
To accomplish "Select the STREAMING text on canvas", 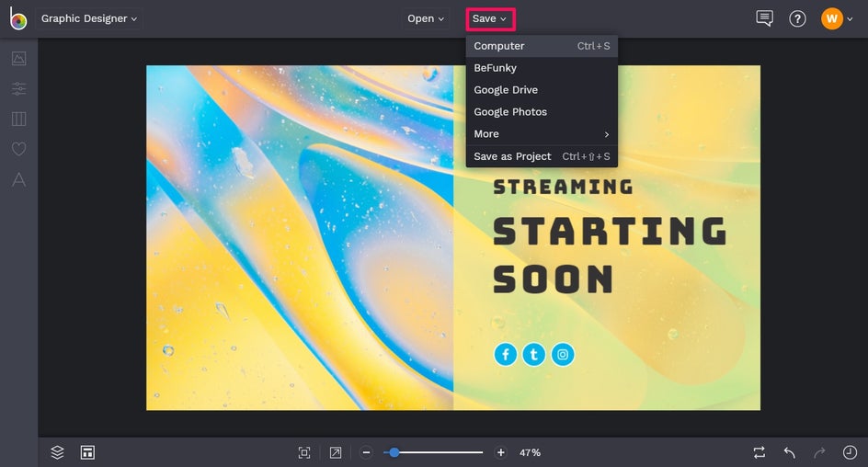I will (563, 187).
